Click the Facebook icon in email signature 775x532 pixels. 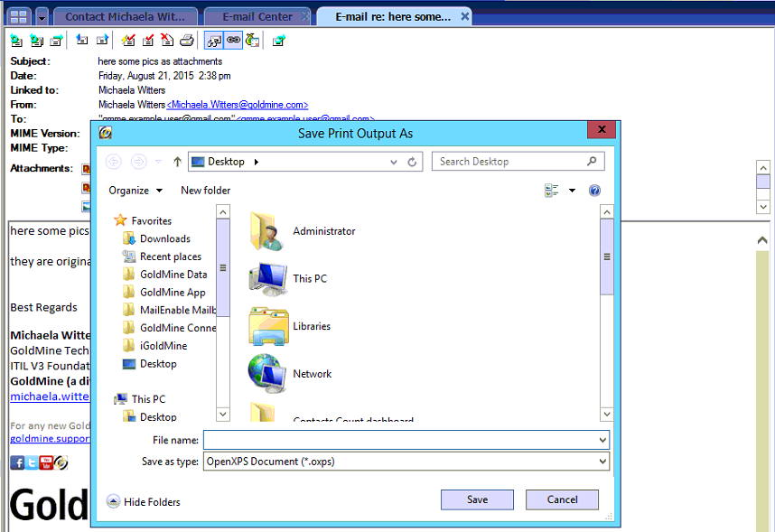[17, 462]
